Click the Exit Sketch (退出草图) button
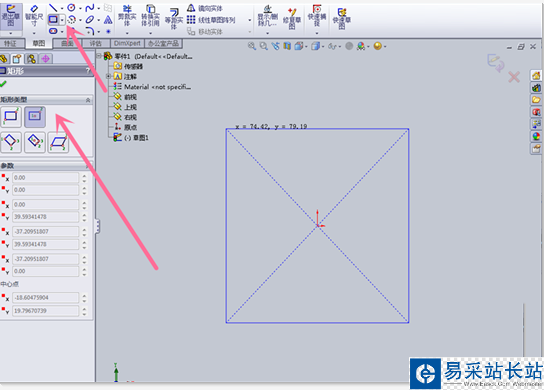The width and height of the screenshot is (544, 390). click(x=11, y=16)
